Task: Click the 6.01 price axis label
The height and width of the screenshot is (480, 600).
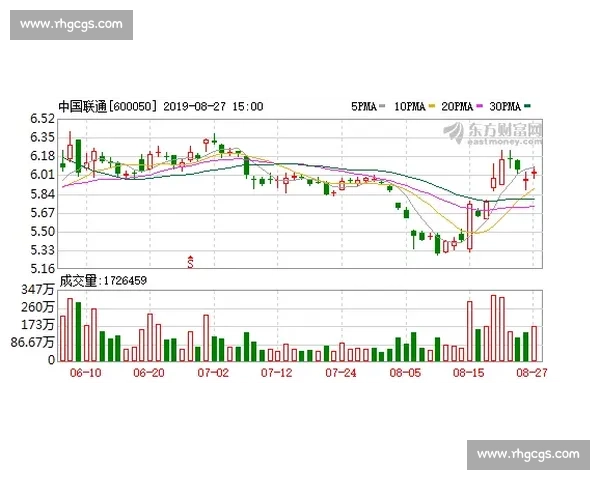Action: point(42,175)
